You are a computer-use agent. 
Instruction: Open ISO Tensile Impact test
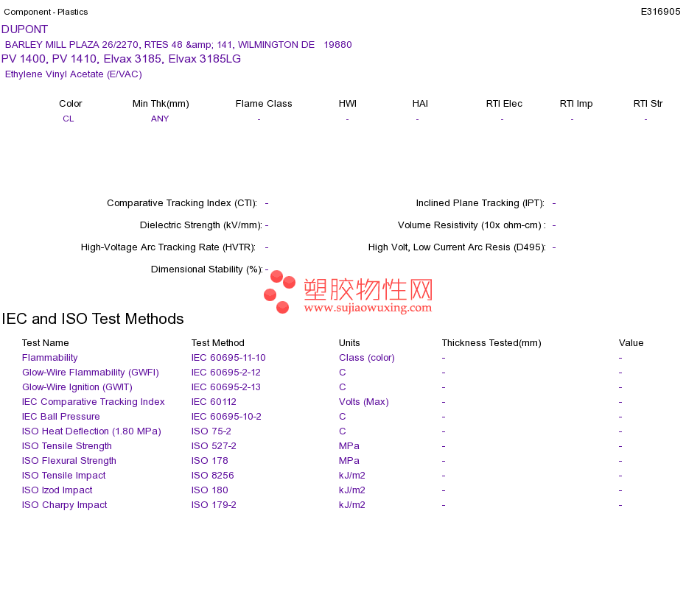click(x=64, y=476)
